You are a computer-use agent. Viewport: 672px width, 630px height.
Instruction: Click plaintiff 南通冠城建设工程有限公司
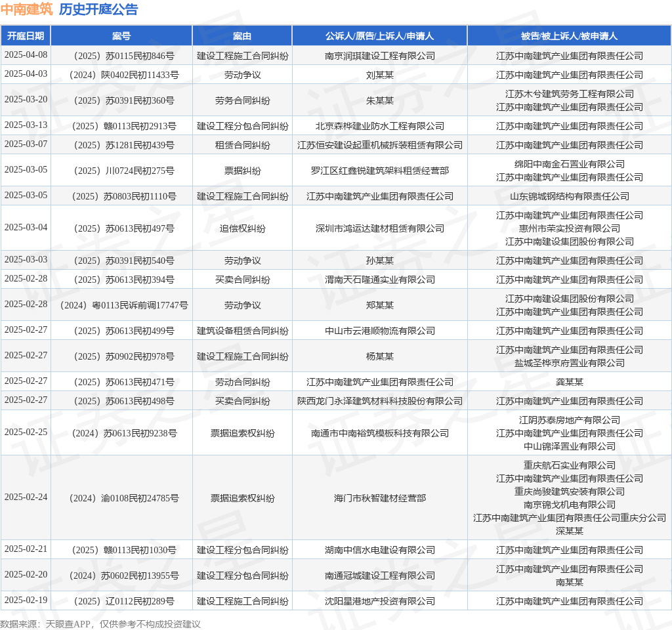379,576
